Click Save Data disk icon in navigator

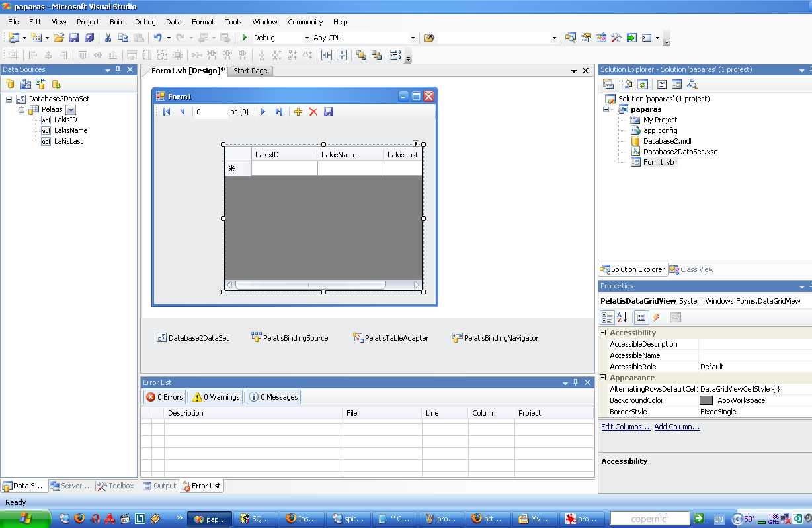tap(329, 112)
